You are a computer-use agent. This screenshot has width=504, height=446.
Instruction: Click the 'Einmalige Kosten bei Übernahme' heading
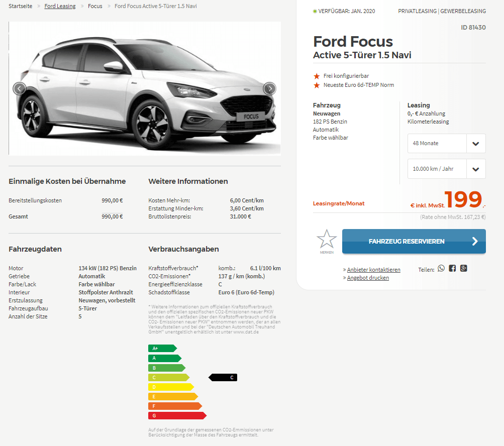tap(67, 181)
